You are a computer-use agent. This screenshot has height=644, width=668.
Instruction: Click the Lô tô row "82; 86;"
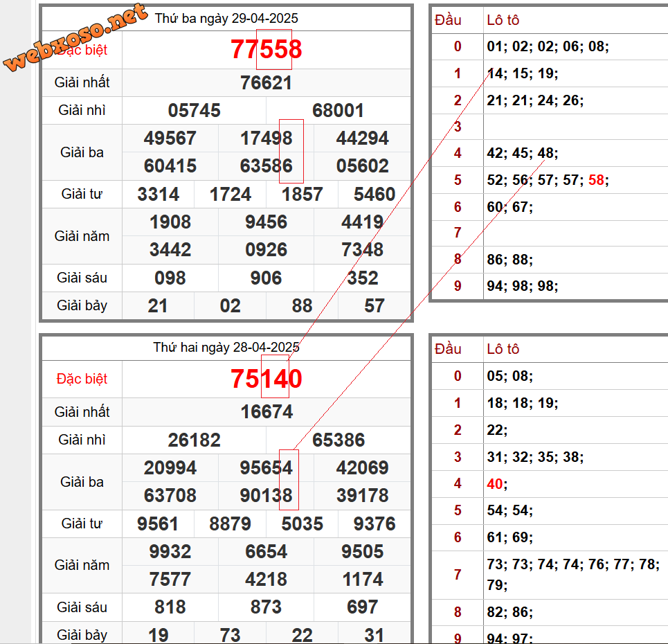pyautogui.click(x=510, y=612)
